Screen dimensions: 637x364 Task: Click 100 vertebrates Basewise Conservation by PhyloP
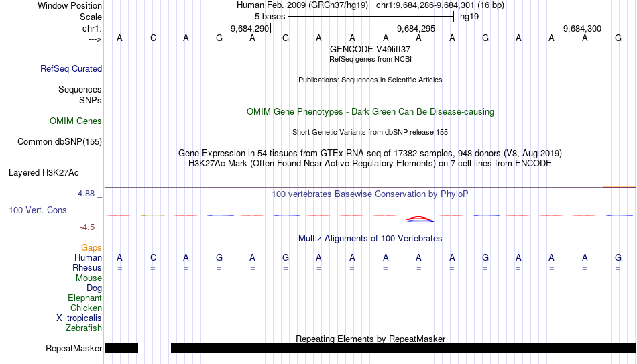point(370,194)
